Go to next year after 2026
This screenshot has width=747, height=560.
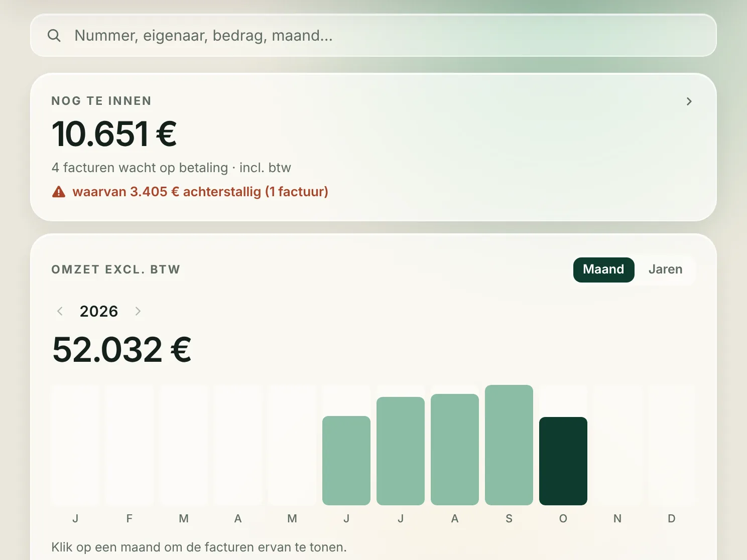[x=138, y=311]
